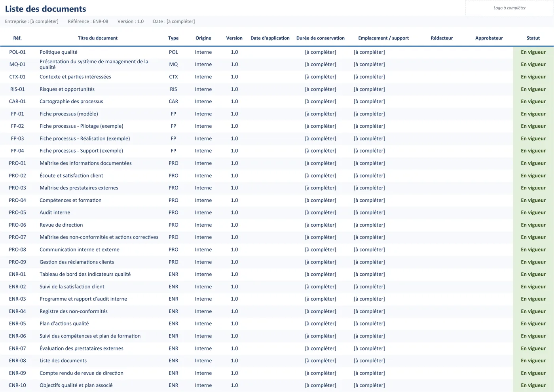Screen dimensions: 554x392
Task: Click 'Fiche processus - Pilotage (exemple)' title
Action: pyautogui.click(x=82, y=126)
